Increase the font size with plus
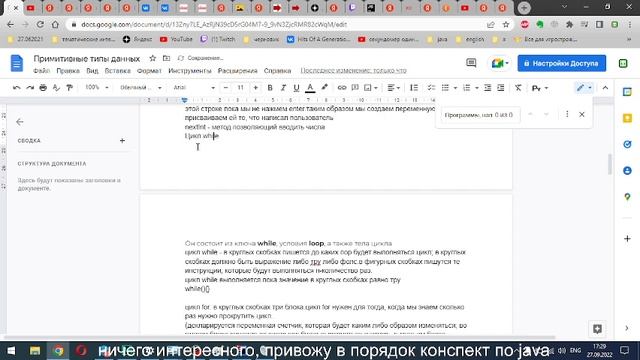This screenshot has height=360, width=640. [x=256, y=88]
